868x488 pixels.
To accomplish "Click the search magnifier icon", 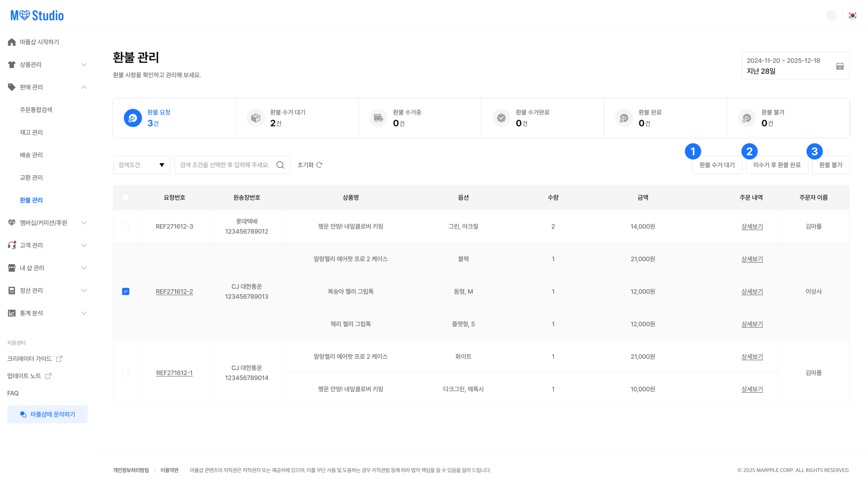I will click(280, 165).
